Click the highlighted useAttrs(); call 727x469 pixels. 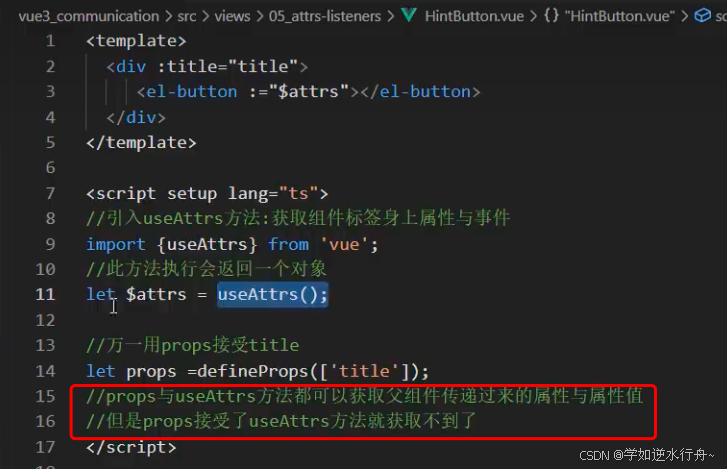pos(273,294)
